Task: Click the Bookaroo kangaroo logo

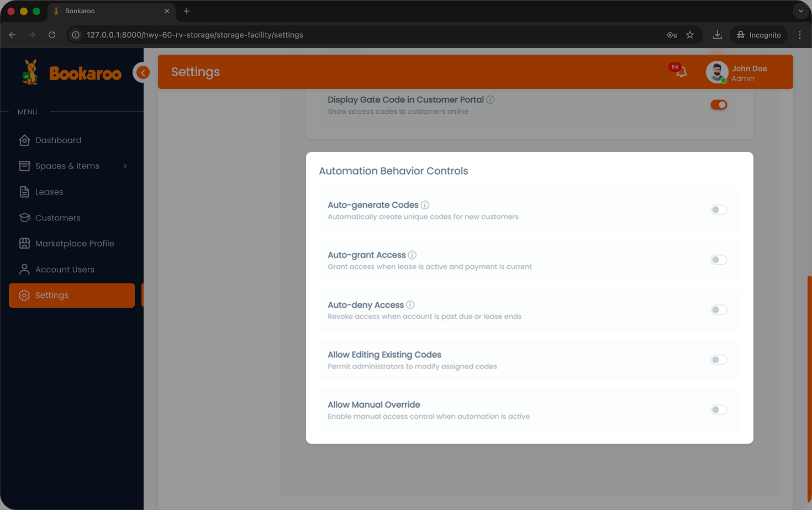Action: coord(31,72)
